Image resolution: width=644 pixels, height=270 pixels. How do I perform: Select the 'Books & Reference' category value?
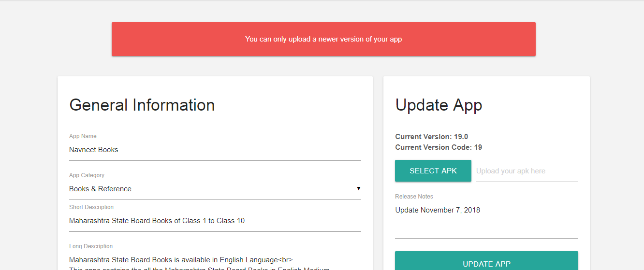[x=100, y=189]
